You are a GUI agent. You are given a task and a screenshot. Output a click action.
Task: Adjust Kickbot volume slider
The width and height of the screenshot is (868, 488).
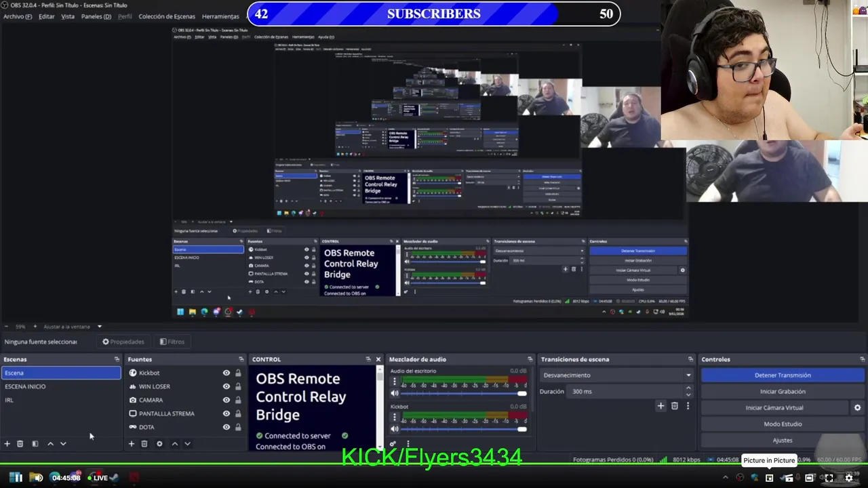[464, 429]
